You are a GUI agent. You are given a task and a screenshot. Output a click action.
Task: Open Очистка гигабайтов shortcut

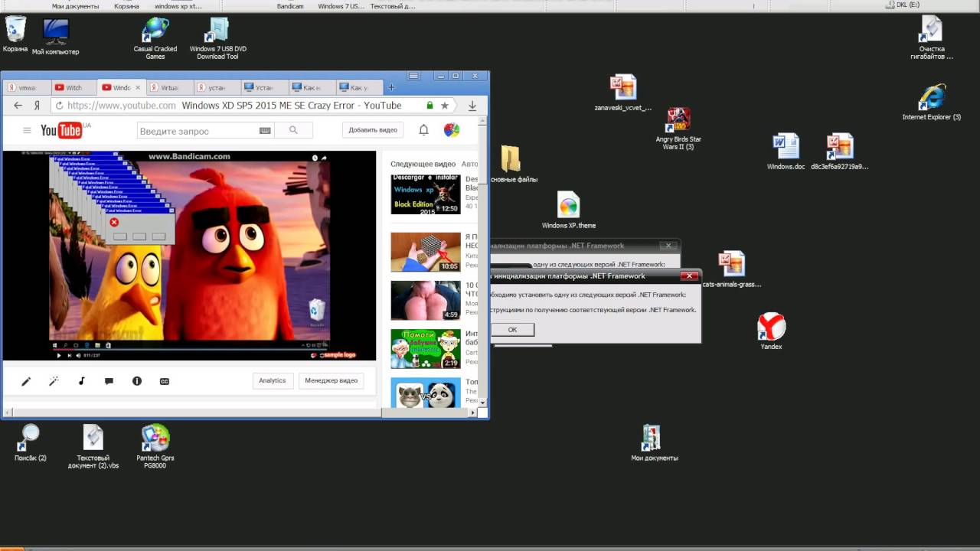(x=931, y=38)
